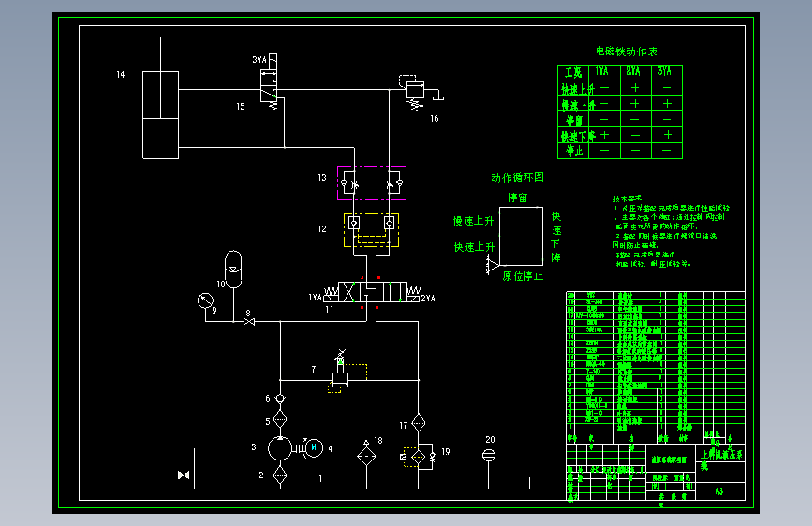Click vertical 快速下降 text right of cycle diagram

click(x=556, y=237)
